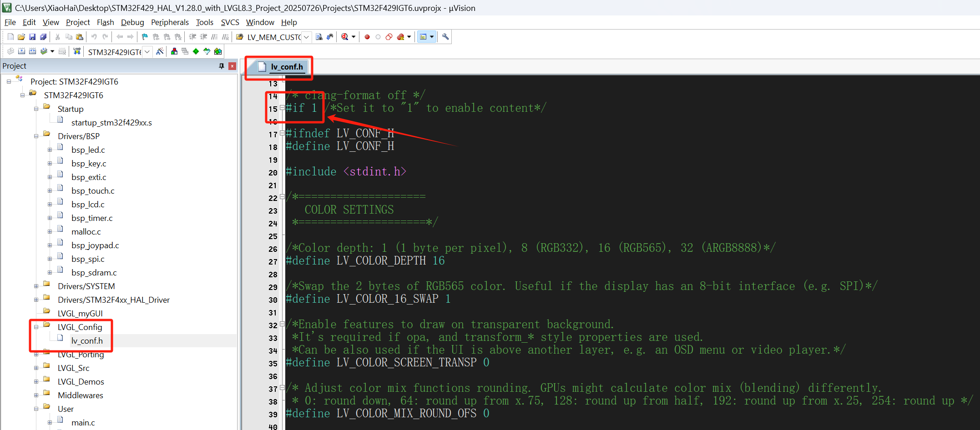The height and width of the screenshot is (430, 980).
Task: Switch to the lv_conf.h tab
Action: pos(286,67)
